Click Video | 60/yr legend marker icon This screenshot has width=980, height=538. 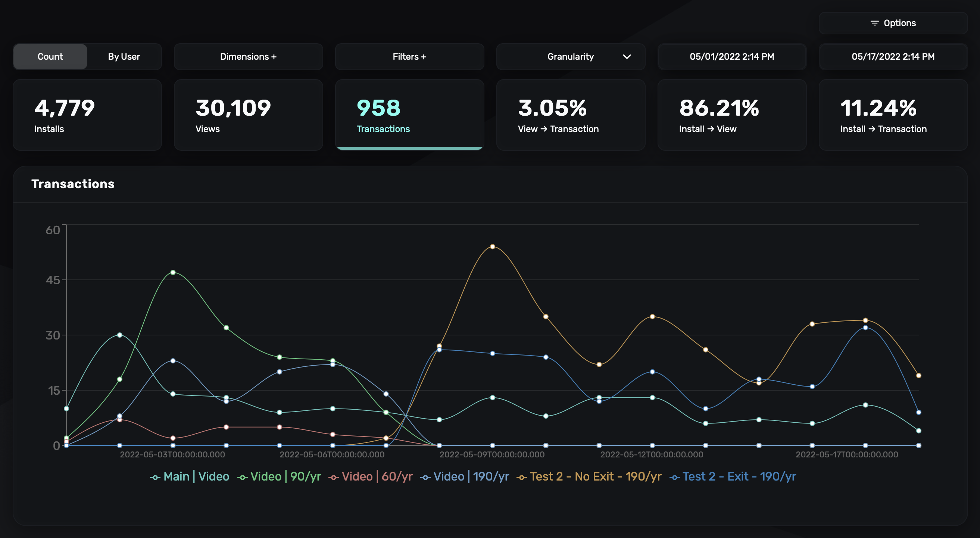tap(334, 478)
